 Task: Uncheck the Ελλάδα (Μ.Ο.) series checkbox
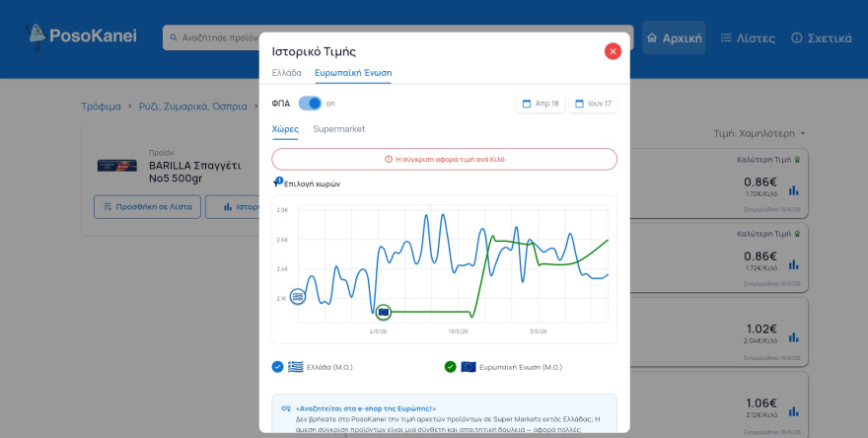[x=278, y=367]
